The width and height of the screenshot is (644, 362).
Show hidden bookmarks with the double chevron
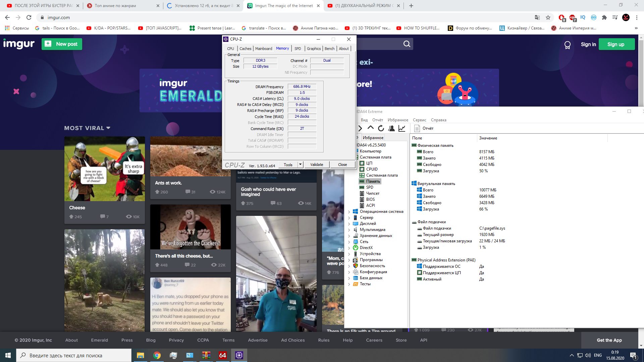636,28
